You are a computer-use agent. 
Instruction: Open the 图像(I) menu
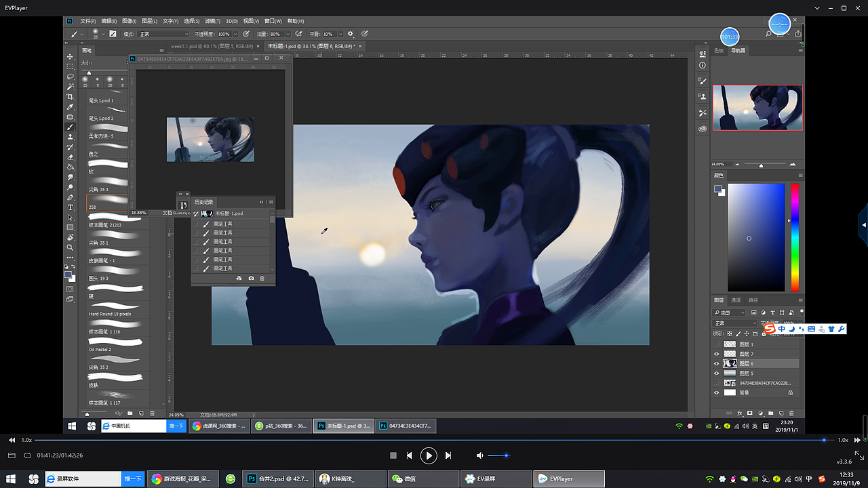pos(130,21)
